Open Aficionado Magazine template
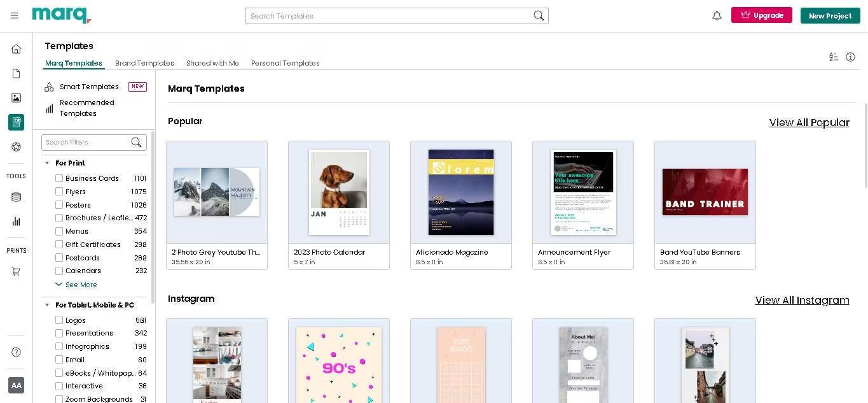868x403 pixels. tap(461, 205)
